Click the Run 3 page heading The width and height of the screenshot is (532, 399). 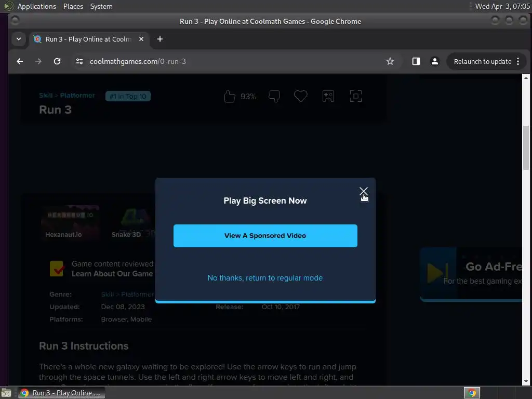55,110
